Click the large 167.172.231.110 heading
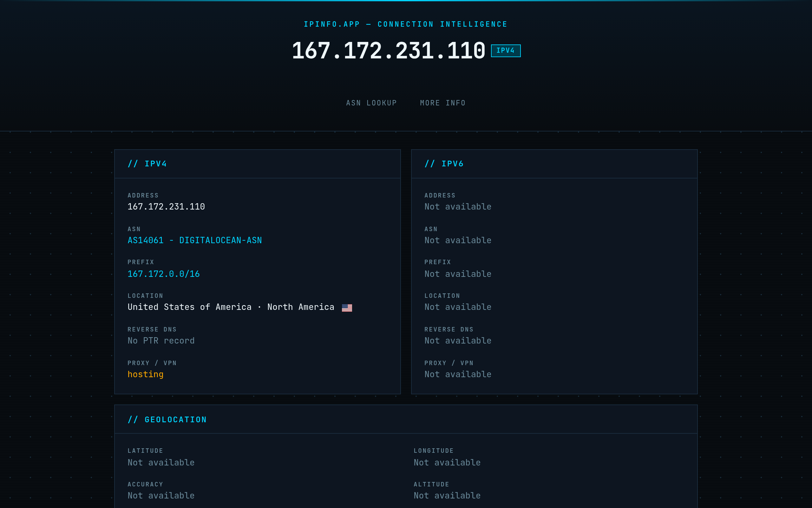Image resolution: width=812 pixels, height=508 pixels. 389,51
